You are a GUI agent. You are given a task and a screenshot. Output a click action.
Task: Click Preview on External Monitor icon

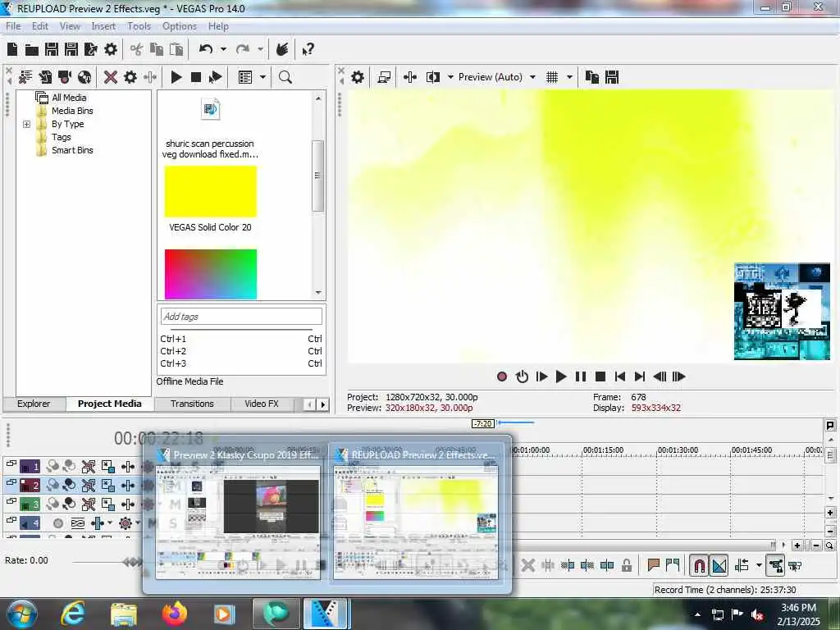point(384,77)
